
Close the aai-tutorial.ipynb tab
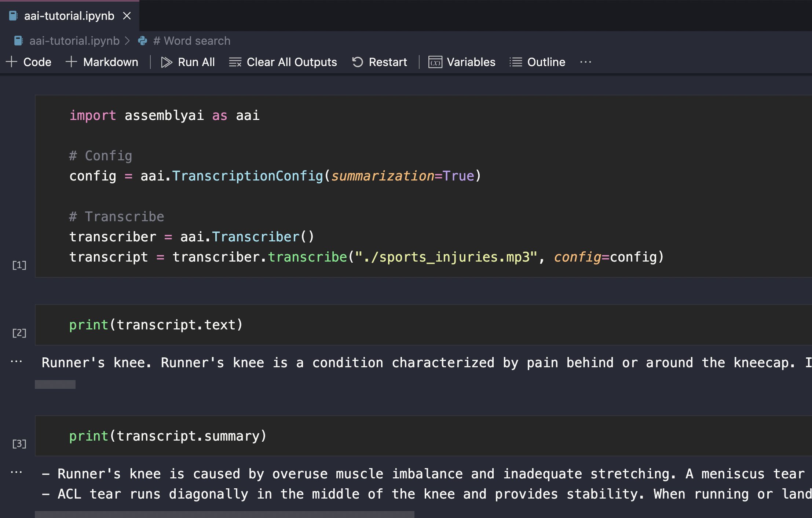127,16
